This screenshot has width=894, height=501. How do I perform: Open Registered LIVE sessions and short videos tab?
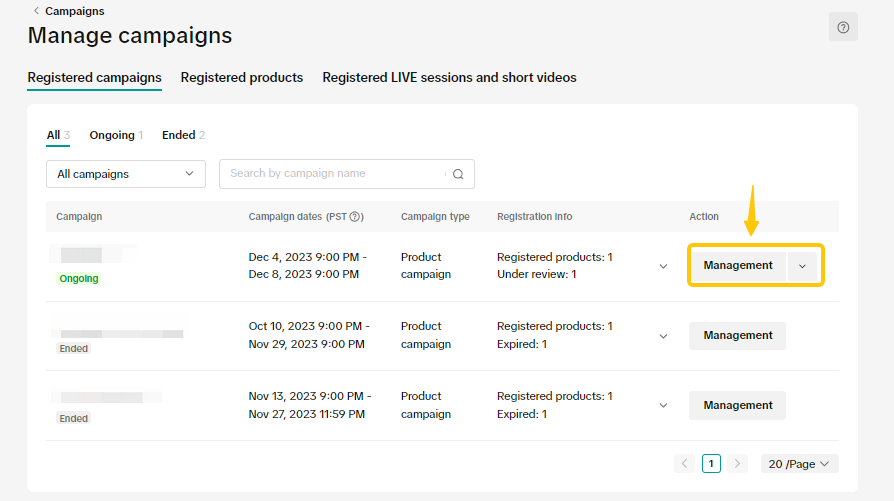(x=449, y=77)
